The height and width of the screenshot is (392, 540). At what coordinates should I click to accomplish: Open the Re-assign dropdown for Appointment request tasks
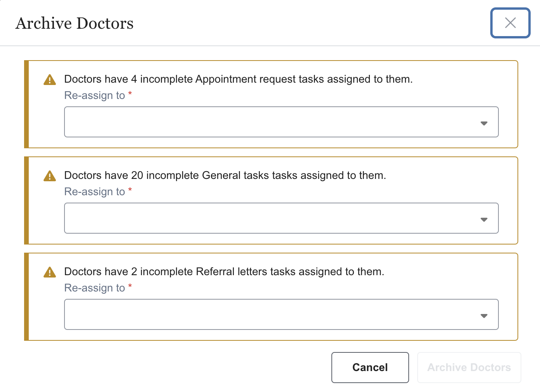click(272, 122)
